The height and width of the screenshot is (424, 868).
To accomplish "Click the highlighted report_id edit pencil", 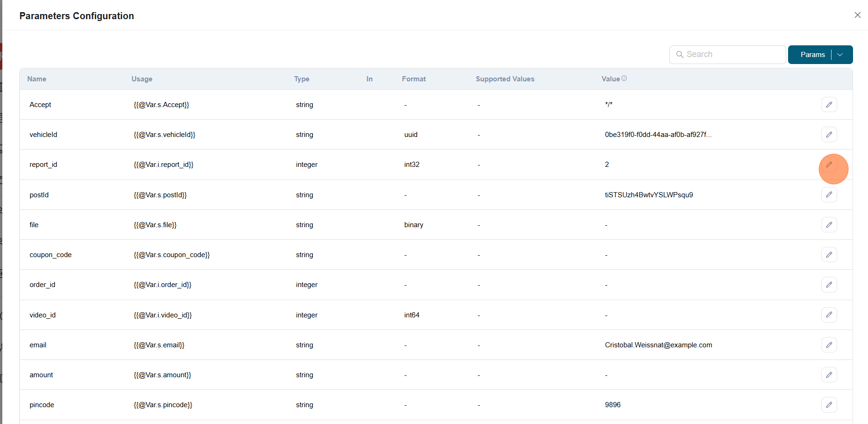I will click(829, 165).
